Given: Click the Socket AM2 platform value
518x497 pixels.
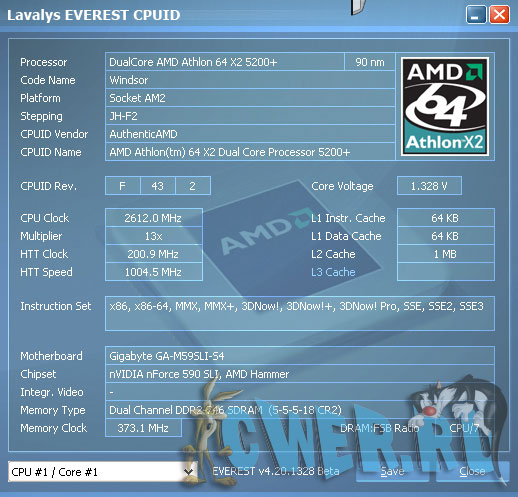Looking at the screenshot, I should pyautogui.click(x=250, y=98).
